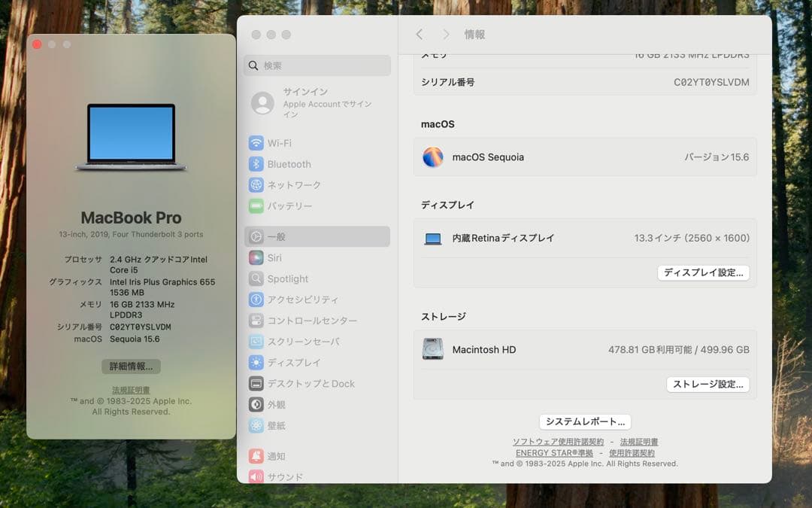This screenshot has width=812, height=508.
Task: Open ソフトウェア使用許諾契約 link
Action: [x=558, y=442]
